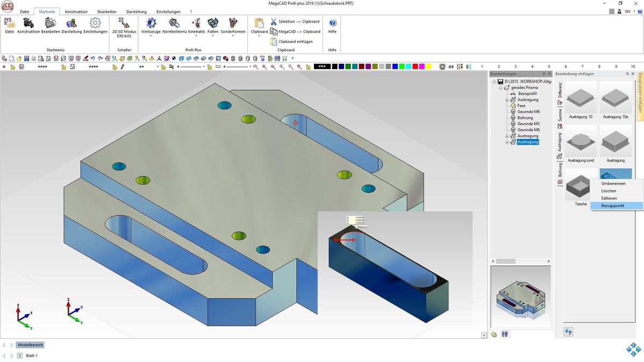Click the Selektion --> Clipboard scissors icon
644x362 pixels.
(x=274, y=21)
